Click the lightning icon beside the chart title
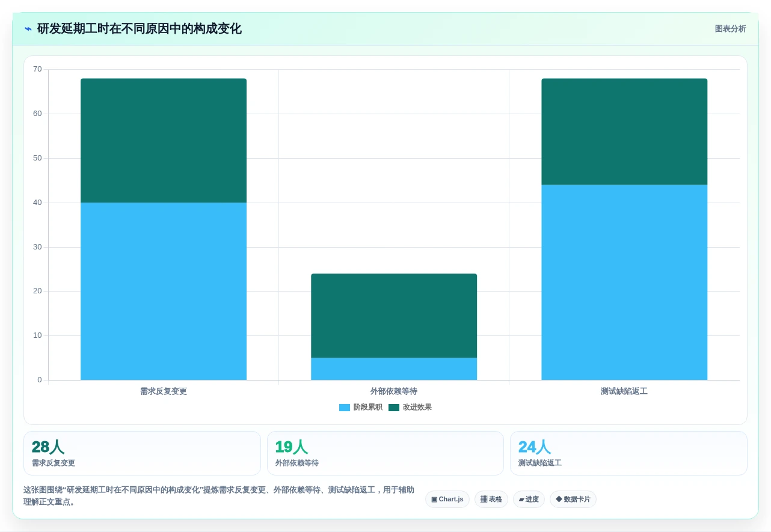The height and width of the screenshot is (532, 771). click(x=28, y=29)
